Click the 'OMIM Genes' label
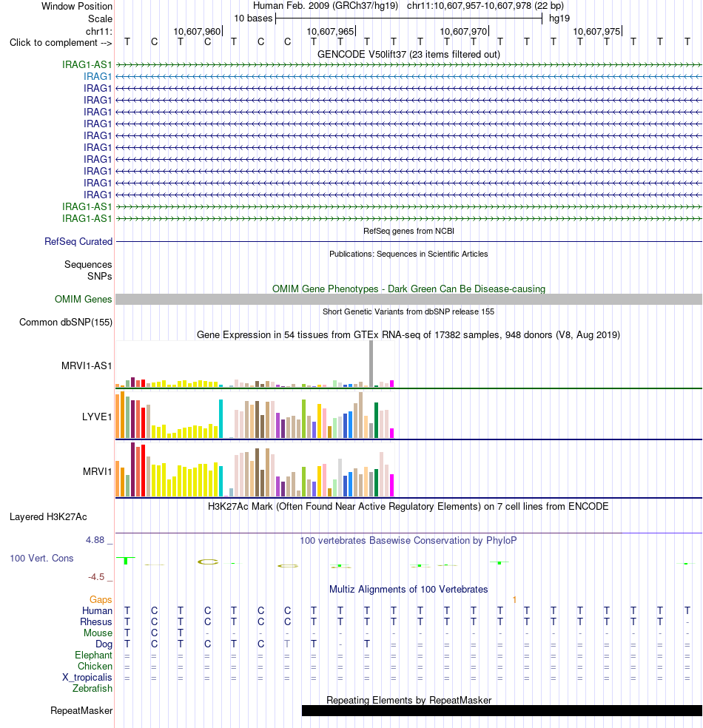This screenshot has width=703, height=728. (84, 300)
